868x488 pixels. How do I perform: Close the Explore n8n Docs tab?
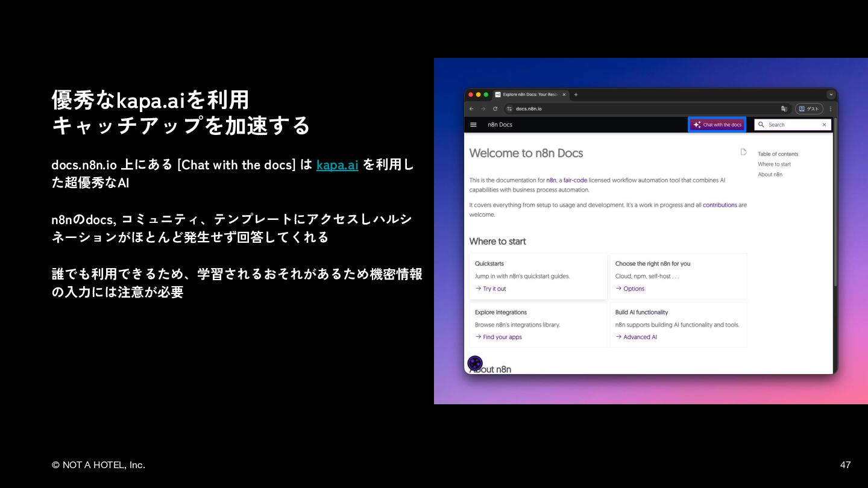(x=564, y=95)
